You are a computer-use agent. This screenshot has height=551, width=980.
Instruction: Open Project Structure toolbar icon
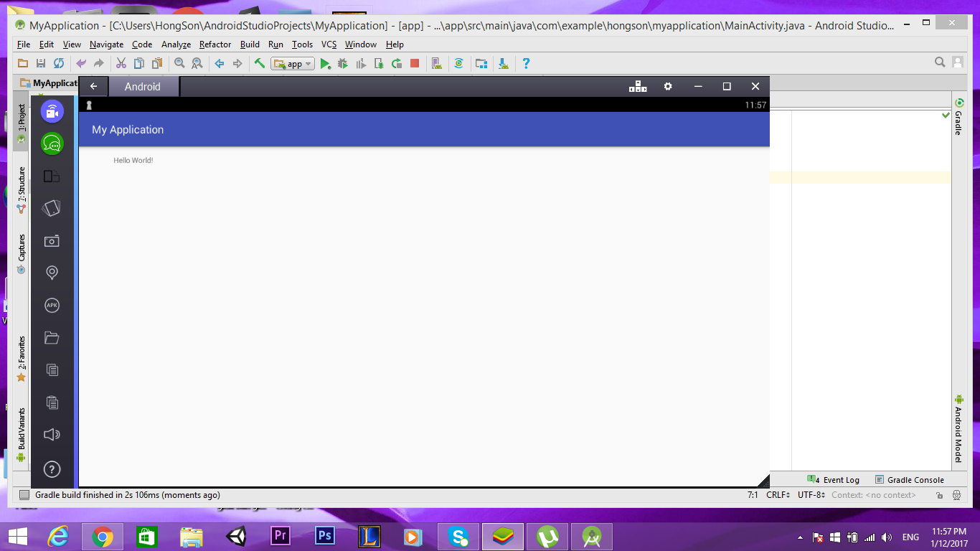[481, 64]
